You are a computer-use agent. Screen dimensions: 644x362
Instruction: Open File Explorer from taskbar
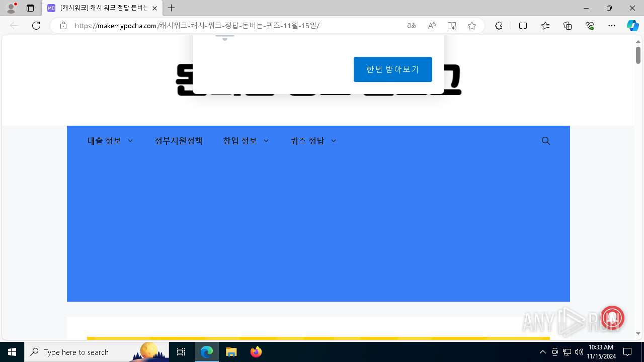(x=231, y=352)
